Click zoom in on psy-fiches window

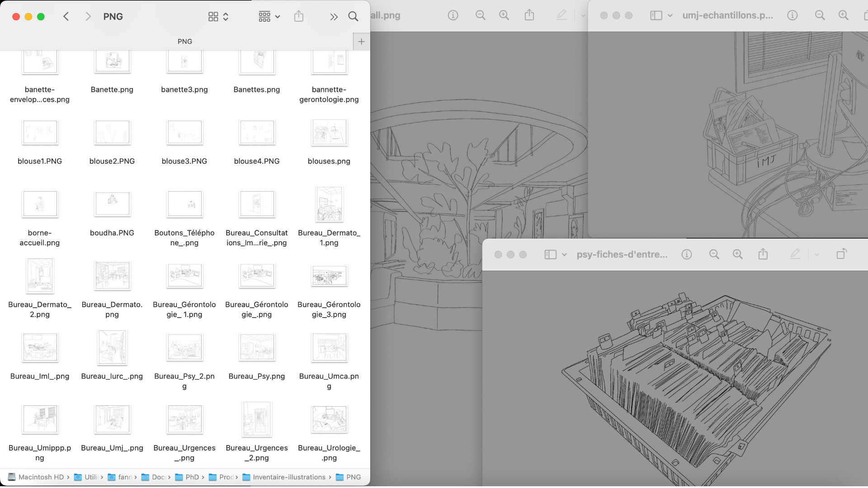(x=737, y=254)
